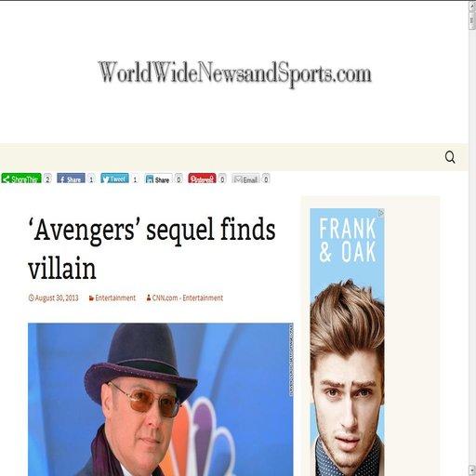Open the article photo of man in hat

161,400
